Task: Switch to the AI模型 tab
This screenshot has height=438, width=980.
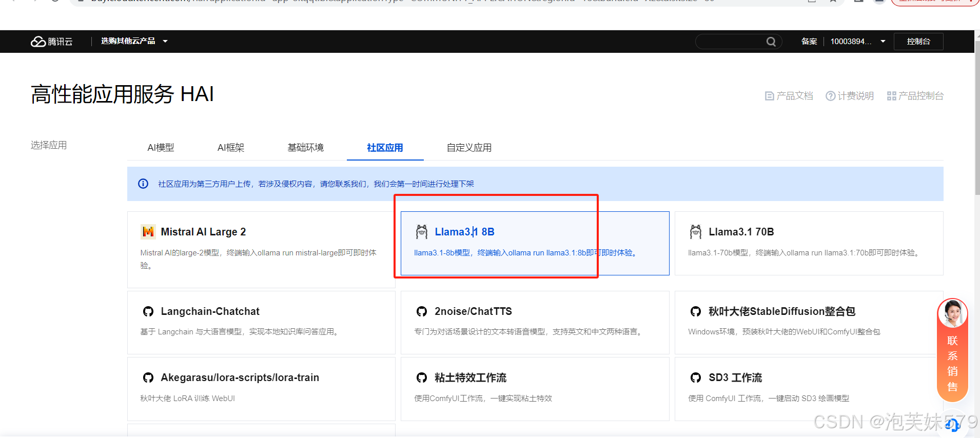Action: click(161, 148)
